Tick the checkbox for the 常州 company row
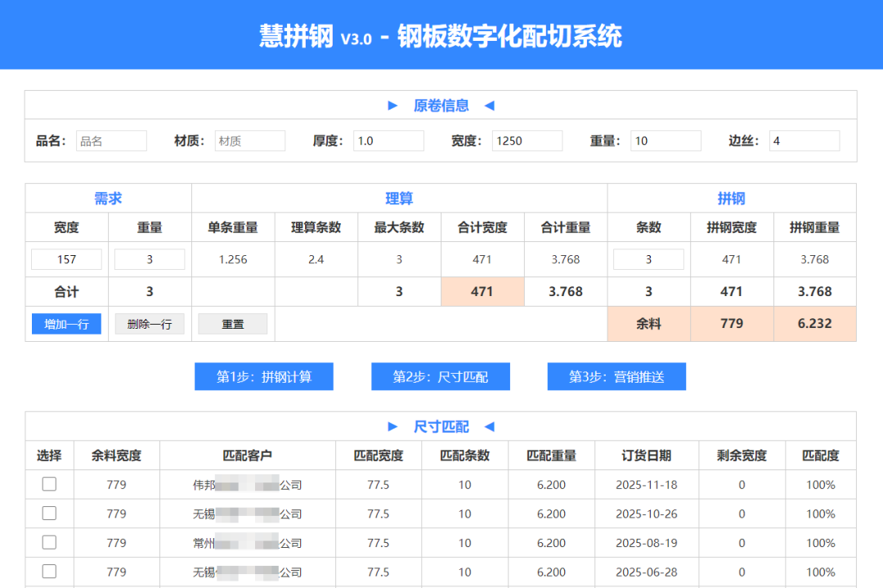Viewport: 883px width, 588px height. [x=49, y=542]
